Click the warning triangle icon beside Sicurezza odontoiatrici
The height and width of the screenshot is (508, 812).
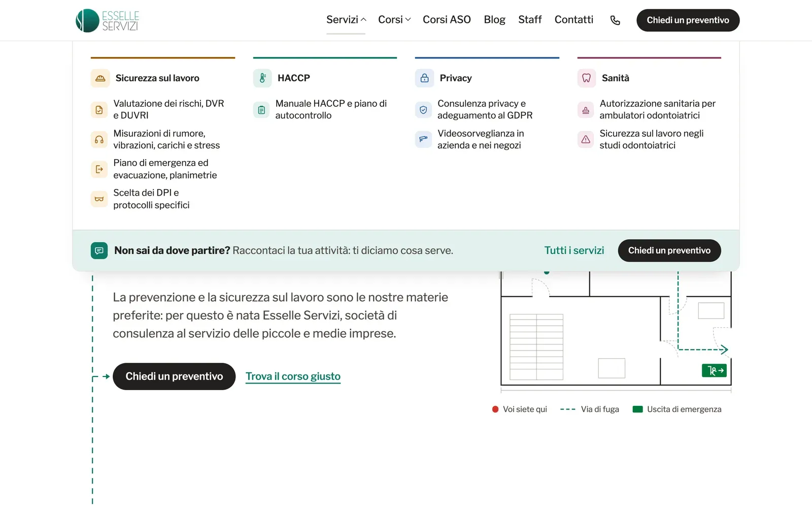pos(586,140)
